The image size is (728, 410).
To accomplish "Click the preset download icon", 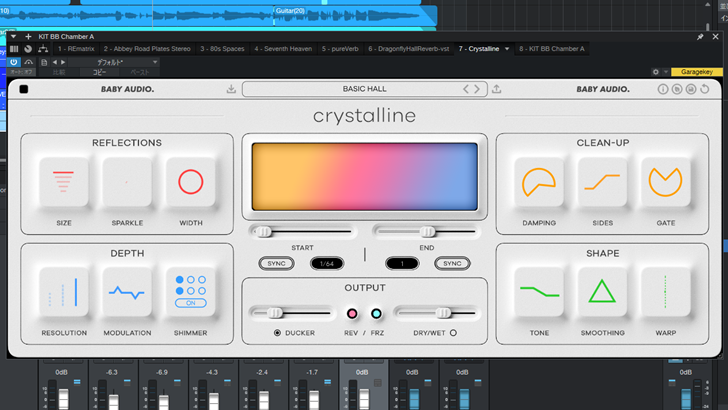I will [231, 89].
